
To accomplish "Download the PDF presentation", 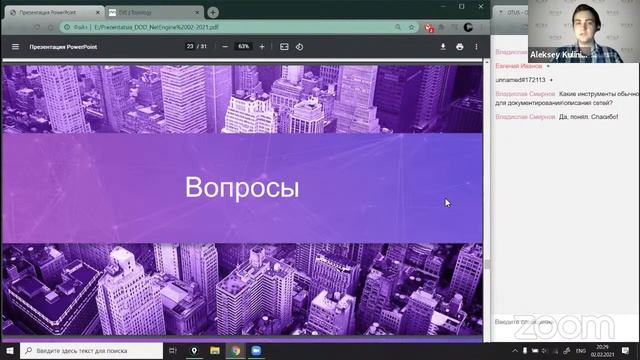I will point(443,47).
